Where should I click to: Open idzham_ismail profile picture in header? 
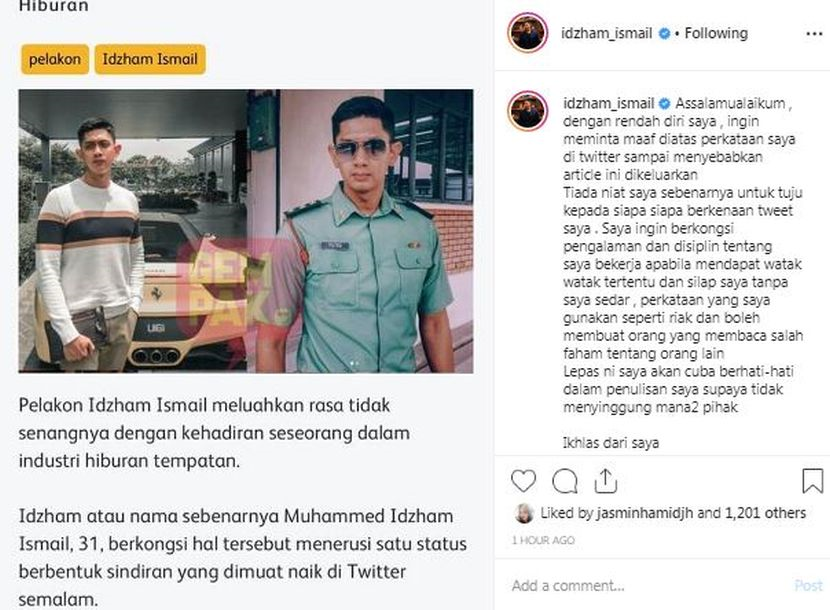(x=527, y=33)
